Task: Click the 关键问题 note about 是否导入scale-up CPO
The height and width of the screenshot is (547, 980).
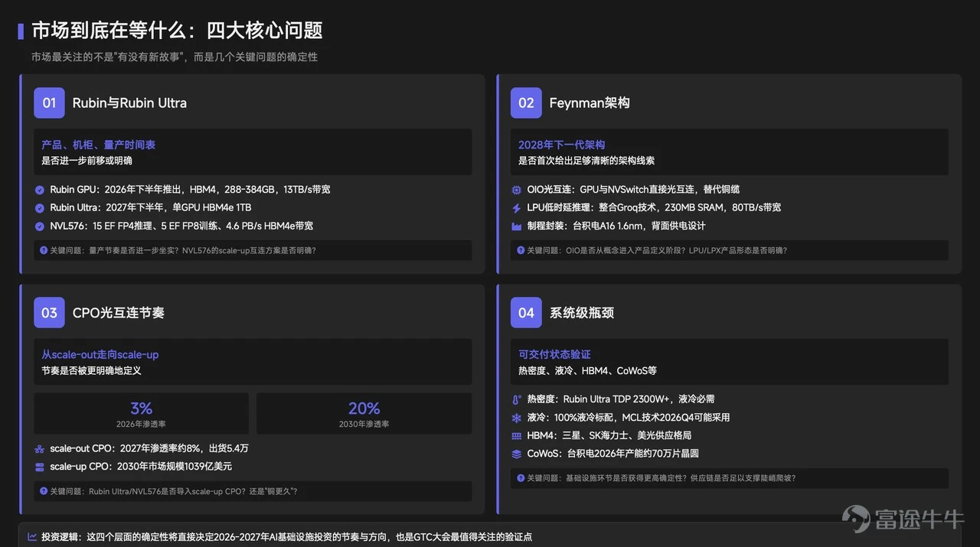Action: point(253,491)
